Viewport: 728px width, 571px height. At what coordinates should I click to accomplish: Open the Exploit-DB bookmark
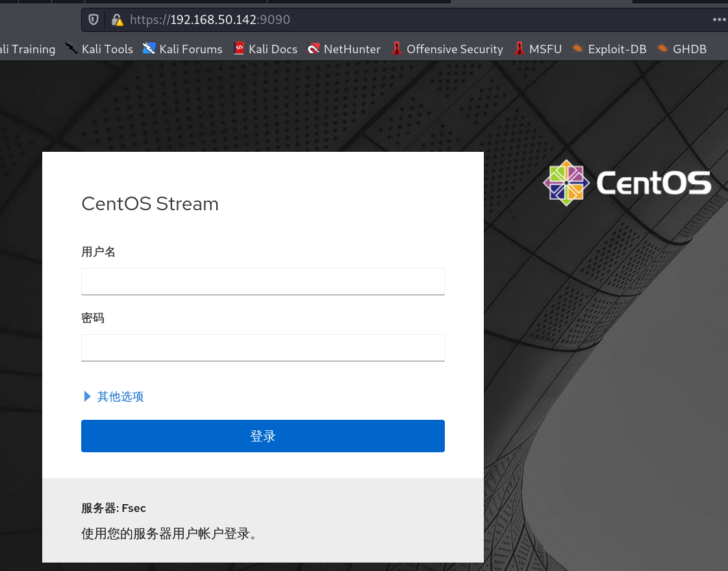coord(609,49)
